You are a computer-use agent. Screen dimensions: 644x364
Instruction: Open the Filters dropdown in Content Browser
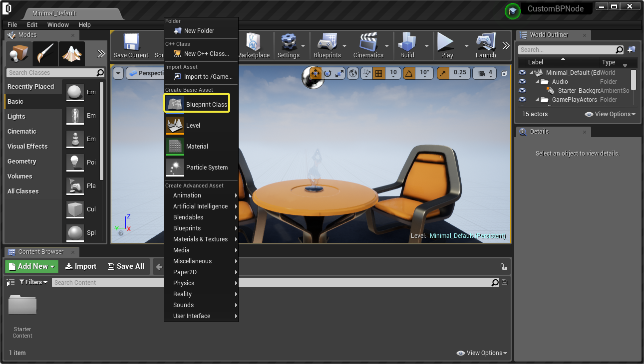click(33, 282)
